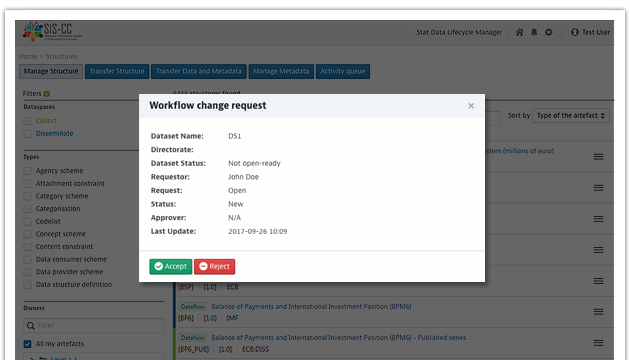
Task: Open hamburger menu for BSP ECB row
Action: click(x=598, y=281)
